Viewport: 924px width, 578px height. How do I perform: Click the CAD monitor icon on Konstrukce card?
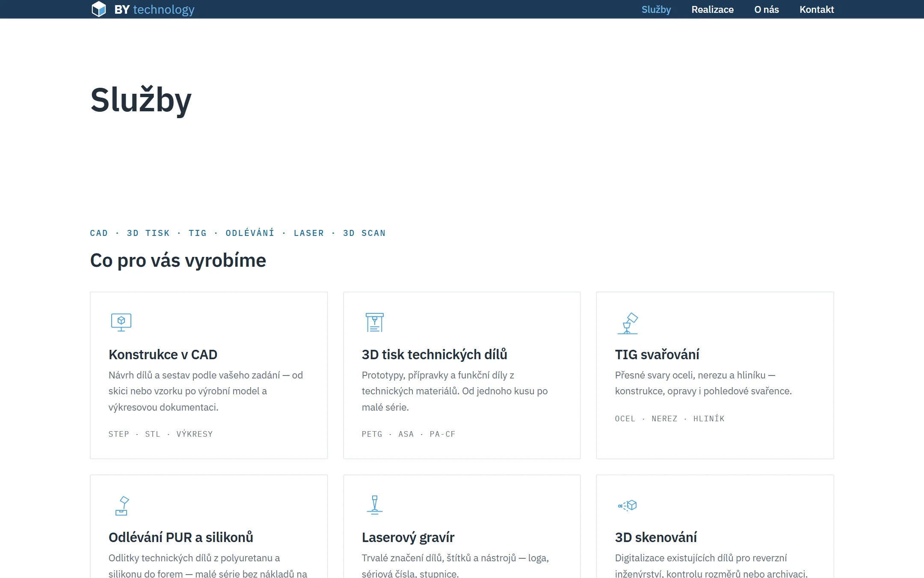coord(121,322)
